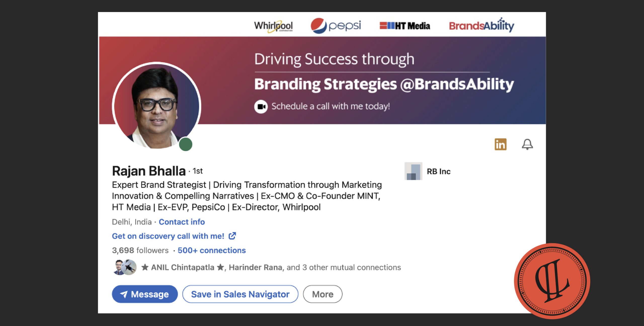Click the orange circular monogram badge
Image resolution: width=644 pixels, height=326 pixels.
pos(552,281)
